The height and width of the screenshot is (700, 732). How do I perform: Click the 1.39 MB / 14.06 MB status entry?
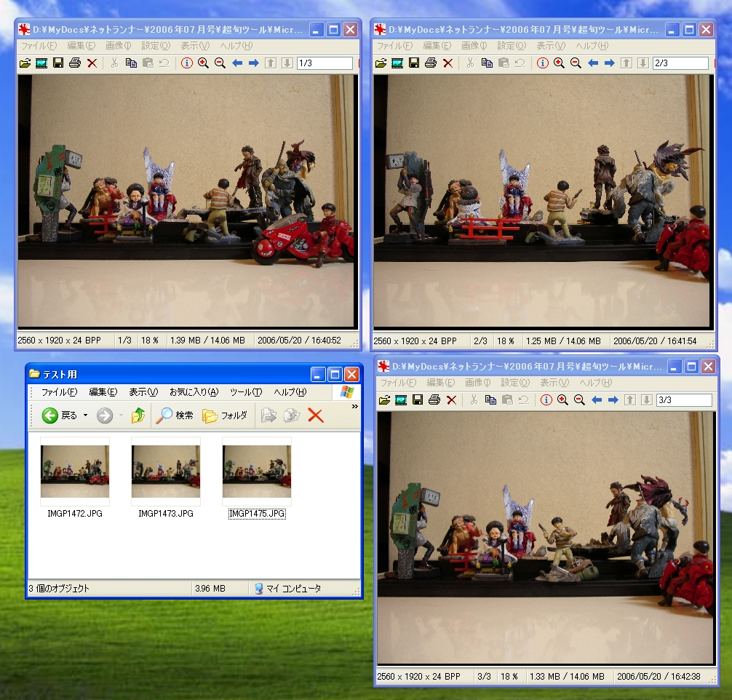tap(207, 341)
